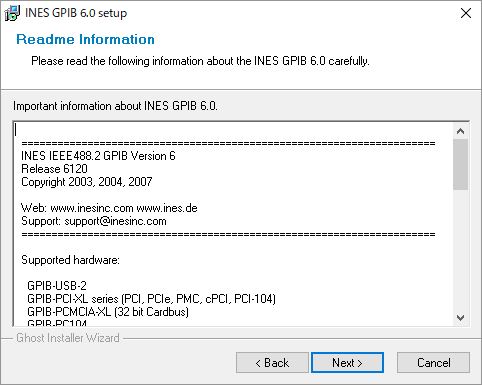The height and width of the screenshot is (385, 482).
Task: Click the support@inesinc.com email text
Action: coord(115,221)
